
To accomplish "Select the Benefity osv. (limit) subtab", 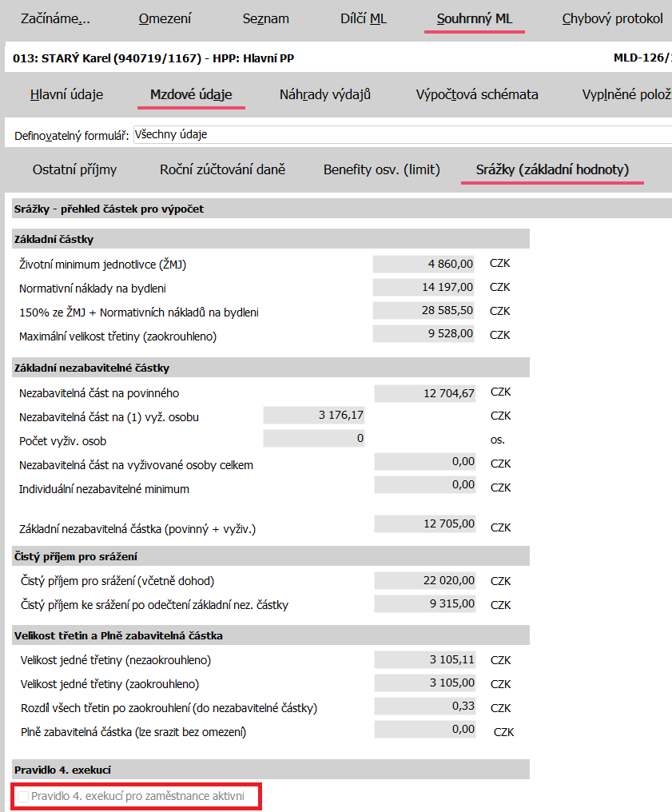I will (381, 169).
